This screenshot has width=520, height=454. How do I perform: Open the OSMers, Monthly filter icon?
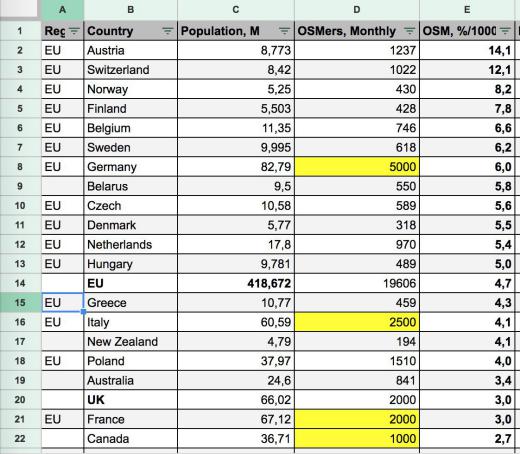pos(410,31)
